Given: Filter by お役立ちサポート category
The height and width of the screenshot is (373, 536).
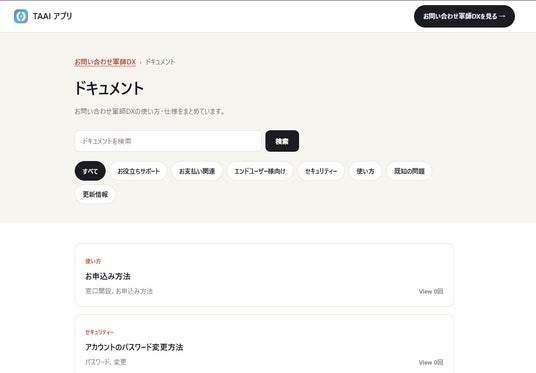Looking at the screenshot, I should [x=138, y=171].
